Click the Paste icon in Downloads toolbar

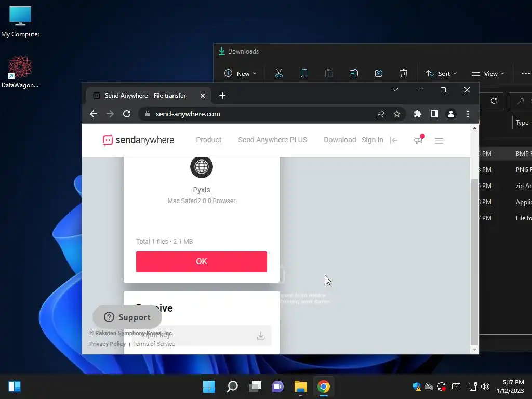[329, 73]
